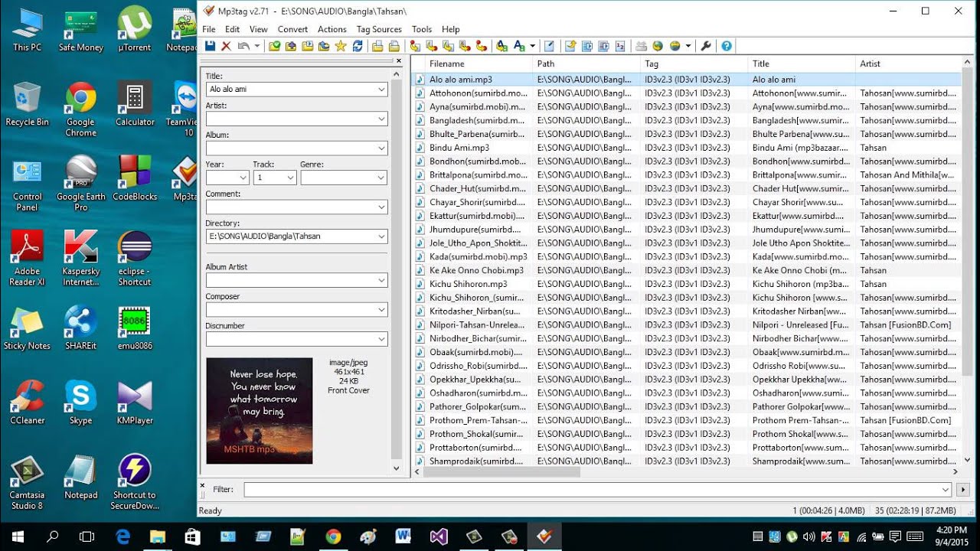The width and height of the screenshot is (980, 551).
Task: Save tag with the floppy disk icon
Action: point(210,46)
